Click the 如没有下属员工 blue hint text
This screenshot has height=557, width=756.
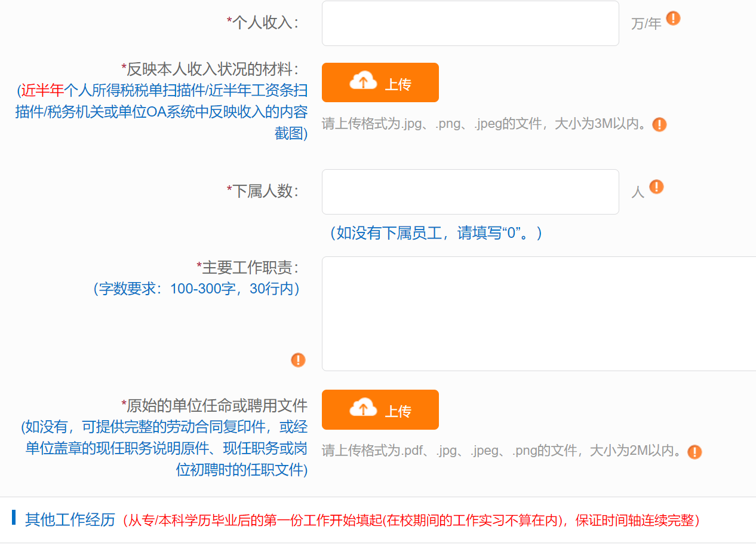click(436, 233)
